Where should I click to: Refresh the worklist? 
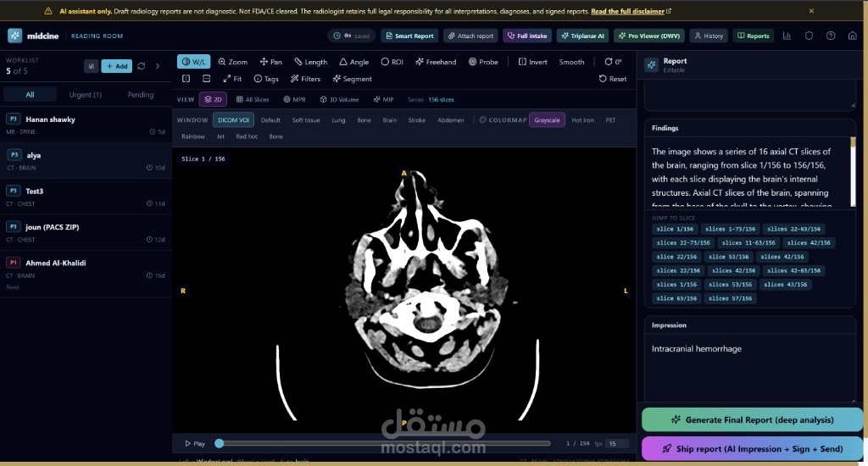(142, 66)
